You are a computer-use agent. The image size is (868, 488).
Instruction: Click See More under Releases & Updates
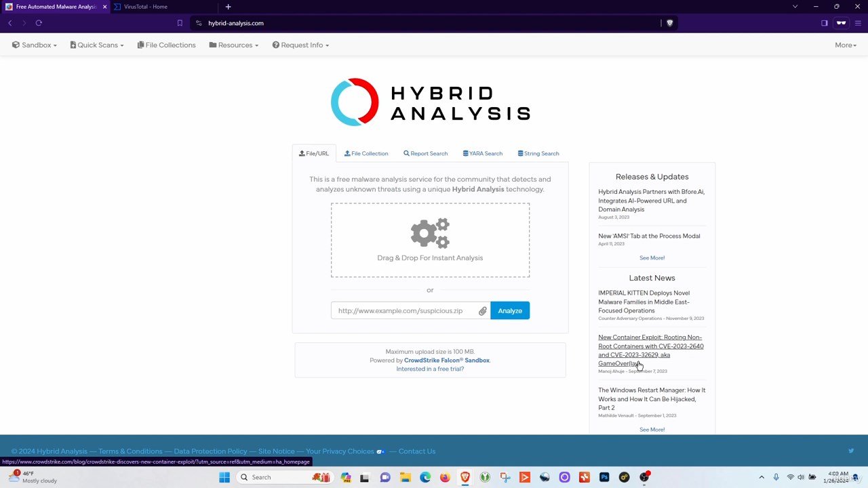click(652, 258)
